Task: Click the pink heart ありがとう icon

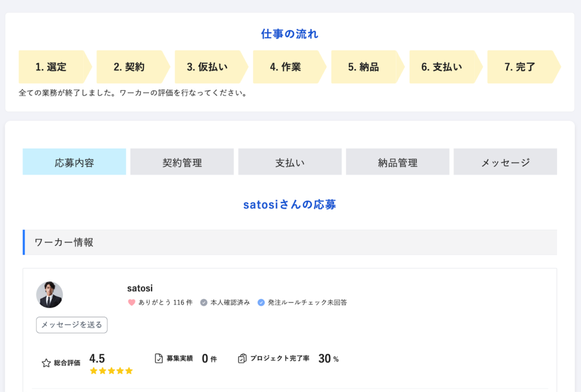Action: [132, 302]
